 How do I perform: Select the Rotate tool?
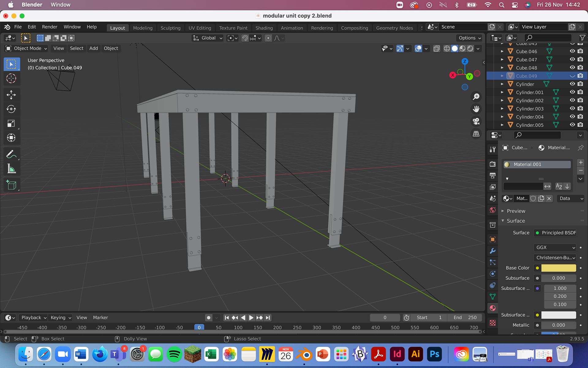pyautogui.click(x=11, y=109)
